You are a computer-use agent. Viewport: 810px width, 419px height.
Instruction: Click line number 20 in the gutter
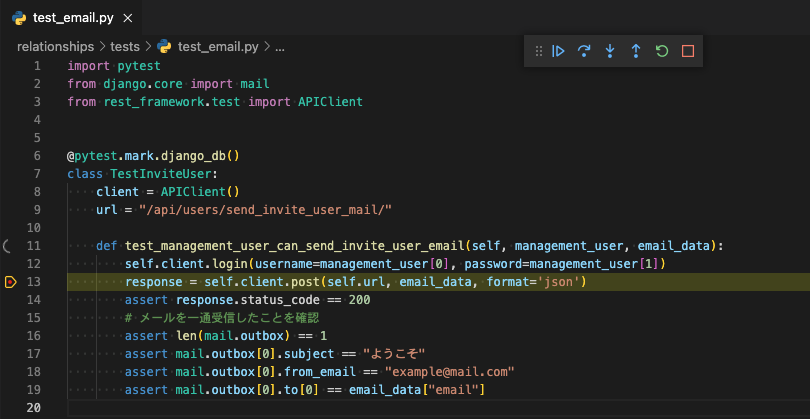pyautogui.click(x=34, y=408)
